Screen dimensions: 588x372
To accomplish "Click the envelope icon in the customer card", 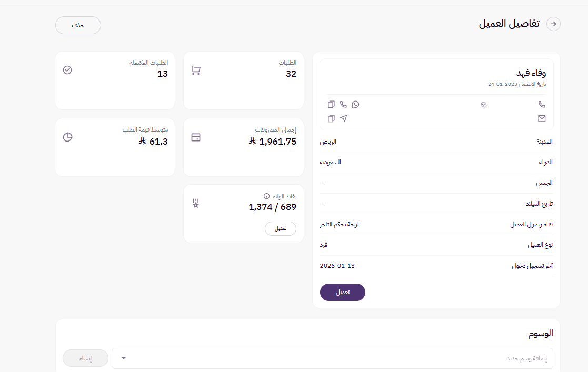I will 542,118.
